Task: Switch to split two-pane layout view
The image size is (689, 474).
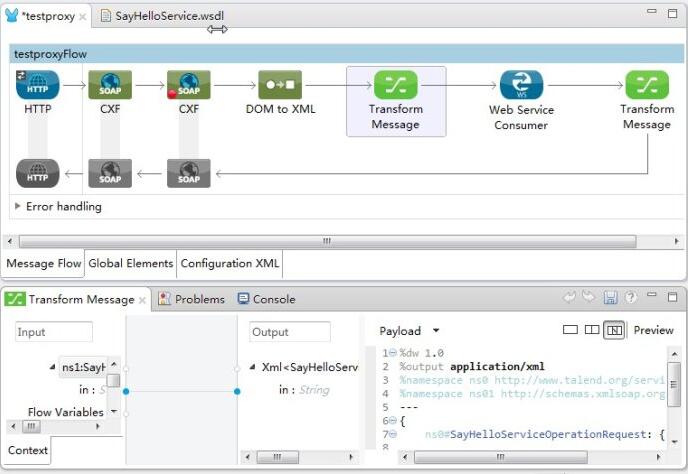Action: click(592, 330)
